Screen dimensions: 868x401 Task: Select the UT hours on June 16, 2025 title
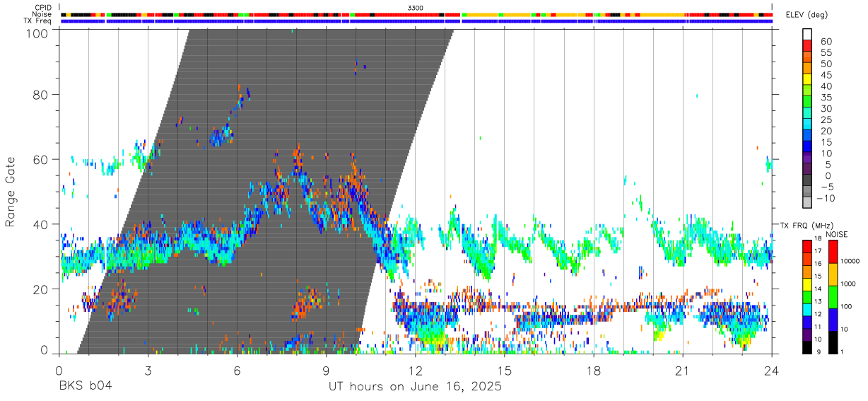(415, 387)
